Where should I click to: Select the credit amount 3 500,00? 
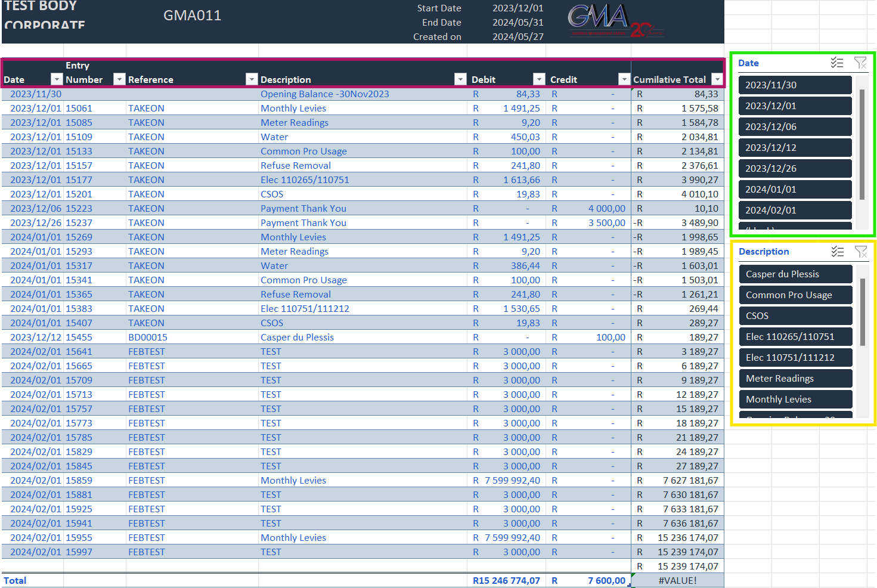(x=588, y=222)
